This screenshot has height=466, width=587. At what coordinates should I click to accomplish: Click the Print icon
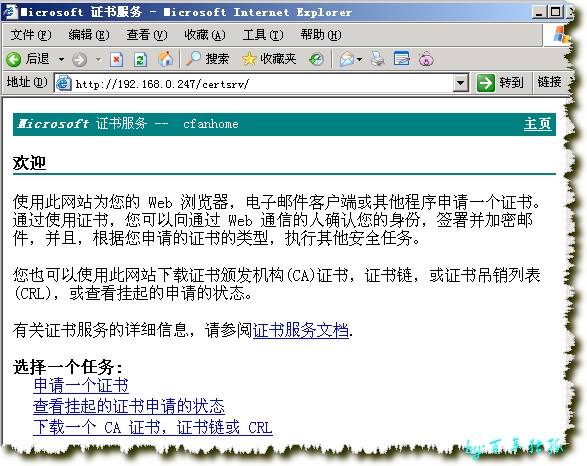tap(377, 59)
